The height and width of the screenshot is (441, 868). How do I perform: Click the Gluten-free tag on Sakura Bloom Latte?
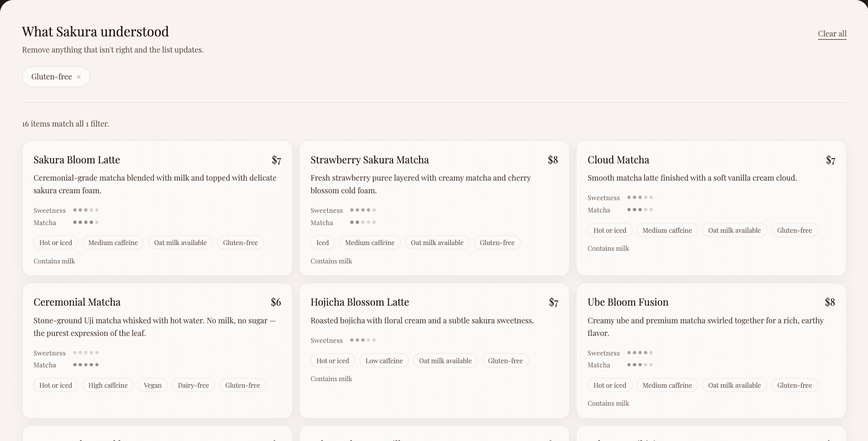pyautogui.click(x=241, y=243)
